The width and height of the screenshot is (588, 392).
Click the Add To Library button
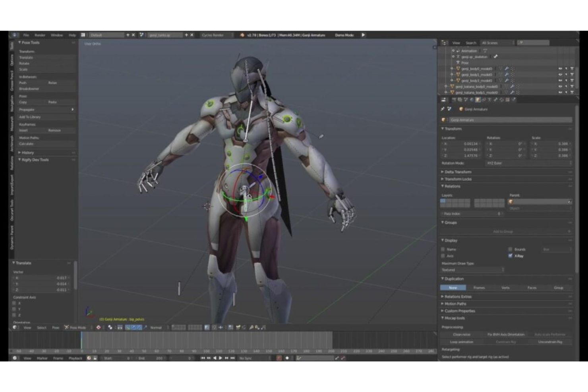pyautogui.click(x=47, y=117)
